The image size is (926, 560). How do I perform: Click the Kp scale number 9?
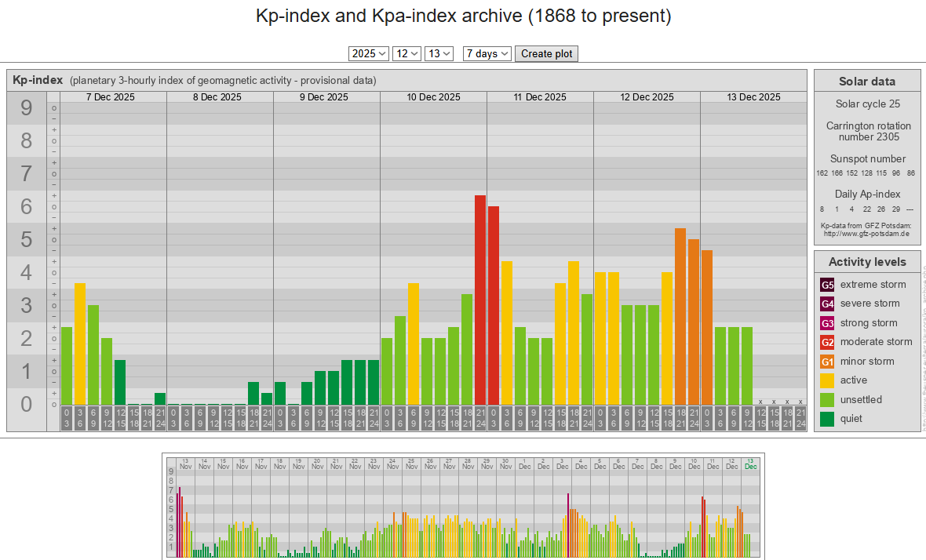26,108
